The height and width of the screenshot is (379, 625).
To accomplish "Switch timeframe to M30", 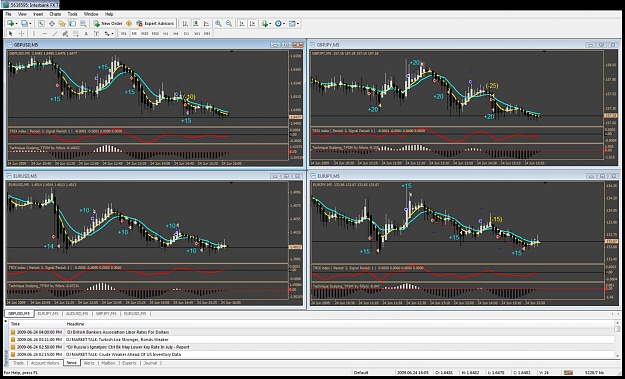I will pos(155,34).
